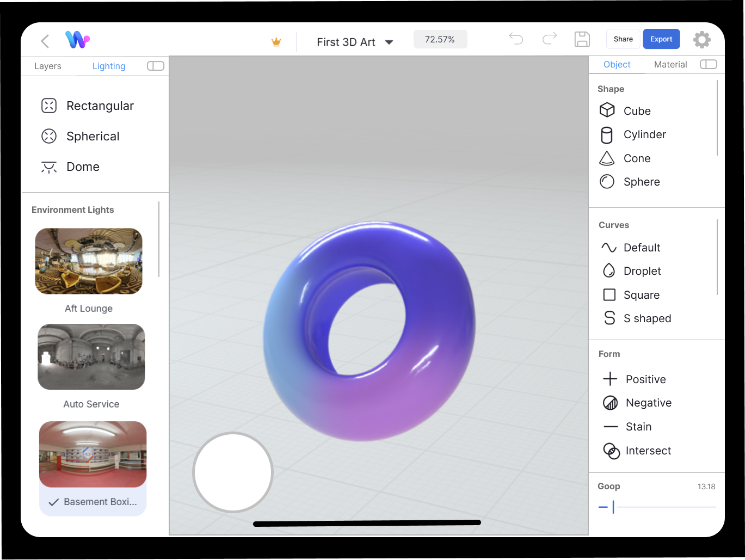This screenshot has width=745, height=560.
Task: Switch to the Material tab
Action: tap(670, 64)
